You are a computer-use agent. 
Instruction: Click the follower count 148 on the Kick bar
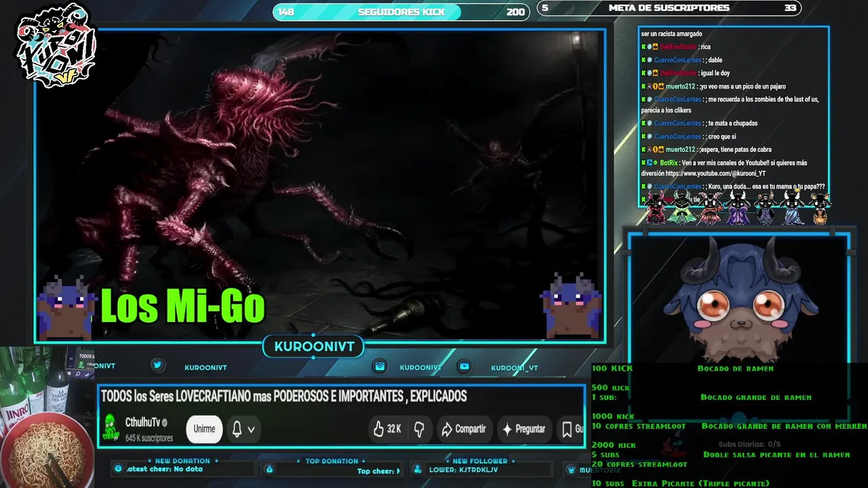click(x=286, y=12)
